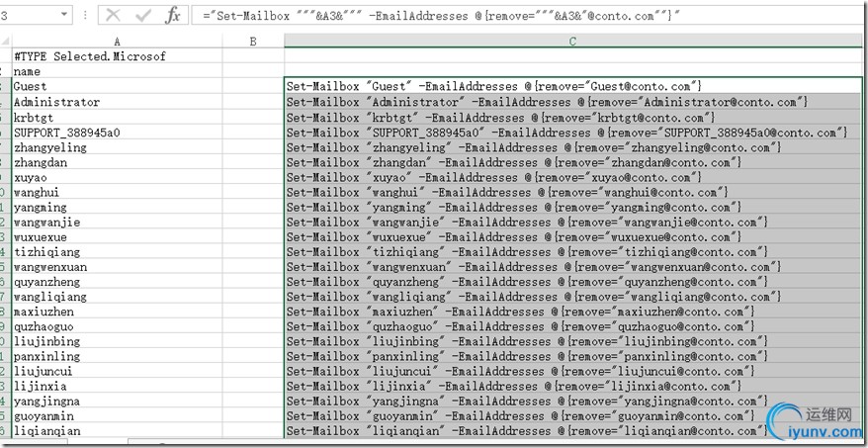Select 'zhangyeling' cell in column A

pos(118,147)
